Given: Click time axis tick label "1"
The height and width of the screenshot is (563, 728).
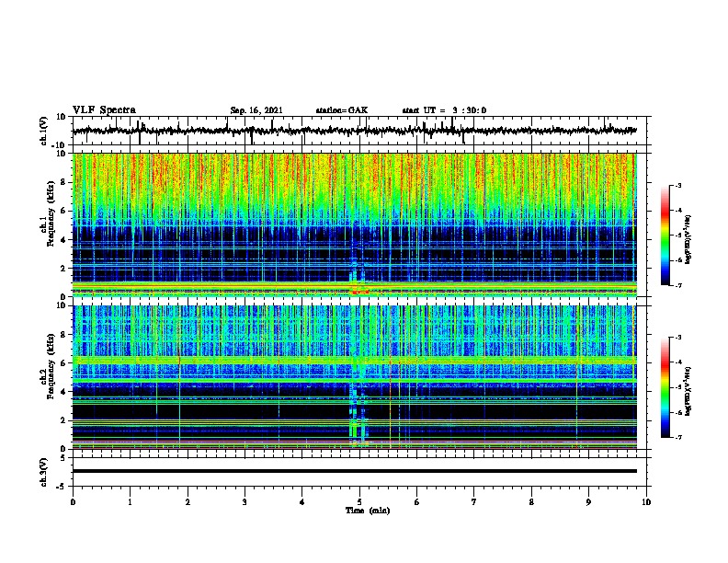Looking at the screenshot, I should click(130, 502).
